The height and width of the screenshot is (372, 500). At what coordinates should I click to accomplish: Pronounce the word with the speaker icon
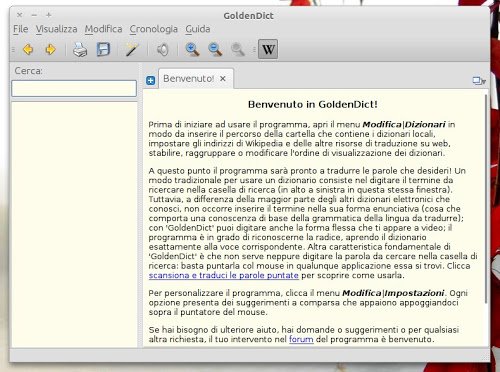coord(163,50)
